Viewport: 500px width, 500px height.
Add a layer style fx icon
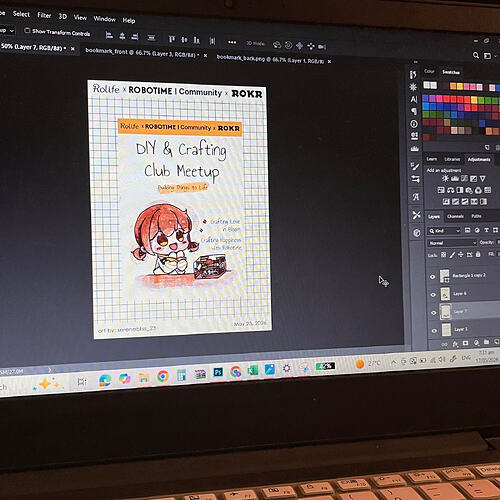pyautogui.click(x=455, y=344)
